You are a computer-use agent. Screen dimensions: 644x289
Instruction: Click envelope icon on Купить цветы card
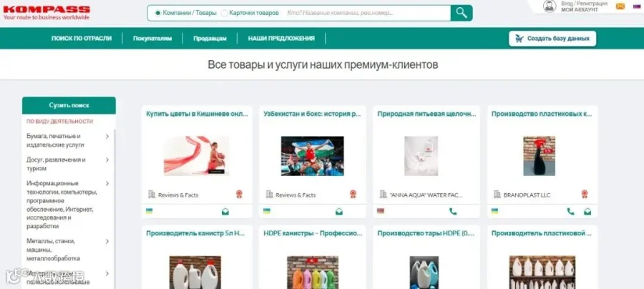pos(225,212)
